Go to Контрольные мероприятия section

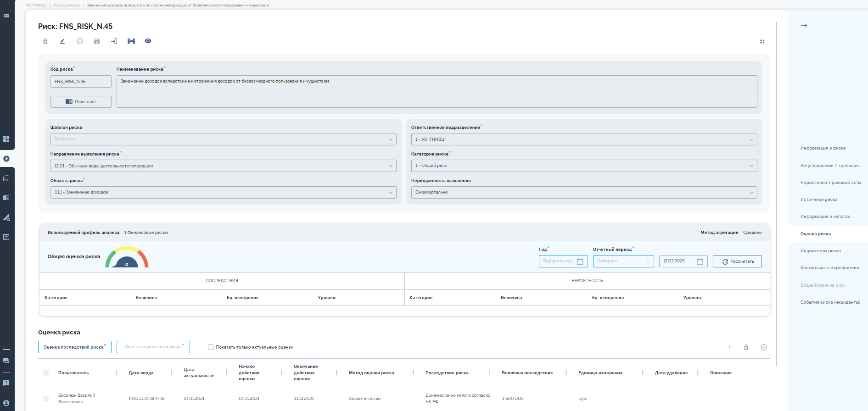tap(829, 268)
